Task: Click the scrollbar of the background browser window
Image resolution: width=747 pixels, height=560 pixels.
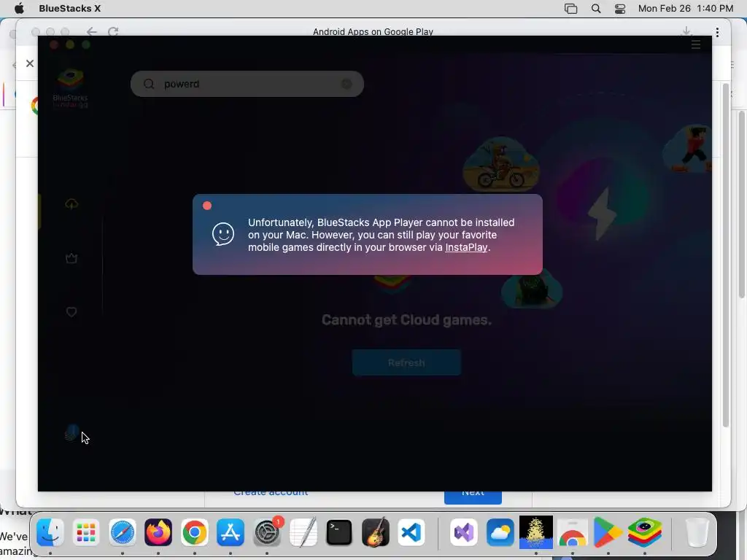Action: coord(742,205)
